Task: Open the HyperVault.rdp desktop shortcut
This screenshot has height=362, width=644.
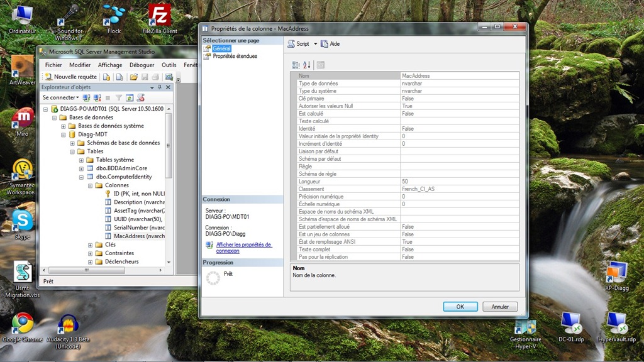Action: tap(617, 327)
